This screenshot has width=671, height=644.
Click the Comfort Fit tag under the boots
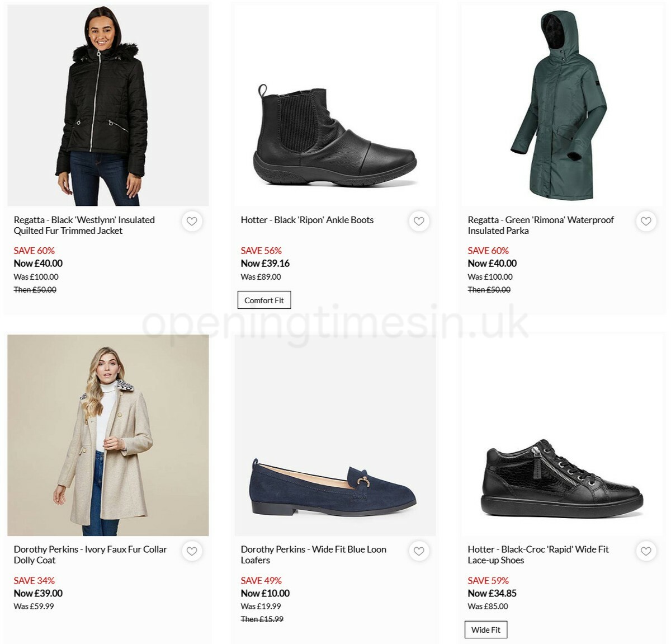coord(264,300)
